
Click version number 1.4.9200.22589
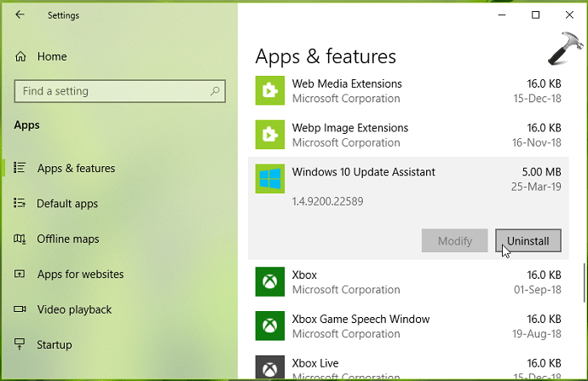pyautogui.click(x=327, y=201)
